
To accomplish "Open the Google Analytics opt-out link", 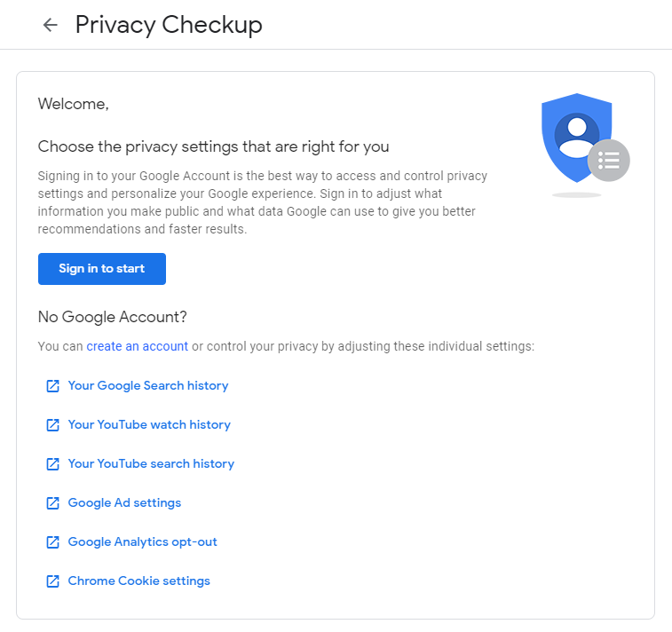I will pos(142,542).
